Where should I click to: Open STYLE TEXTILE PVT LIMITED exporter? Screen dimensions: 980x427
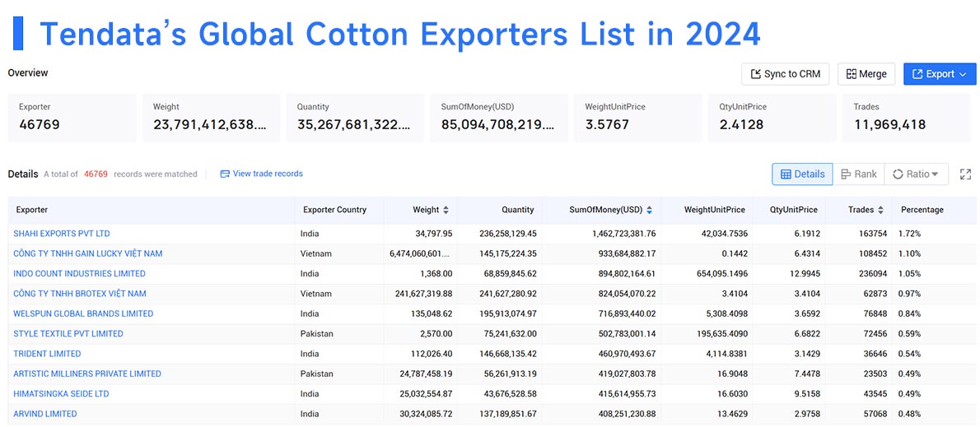click(x=68, y=333)
